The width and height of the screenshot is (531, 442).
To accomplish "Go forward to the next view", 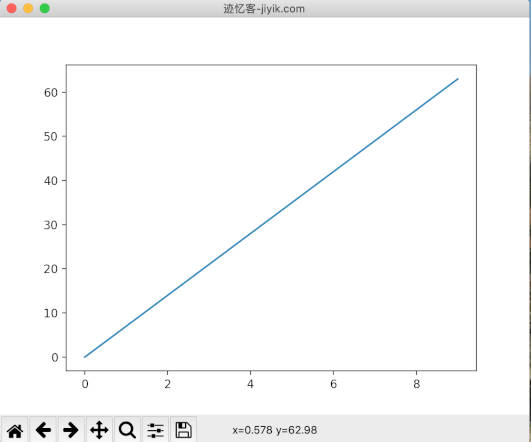I will 71,430.
